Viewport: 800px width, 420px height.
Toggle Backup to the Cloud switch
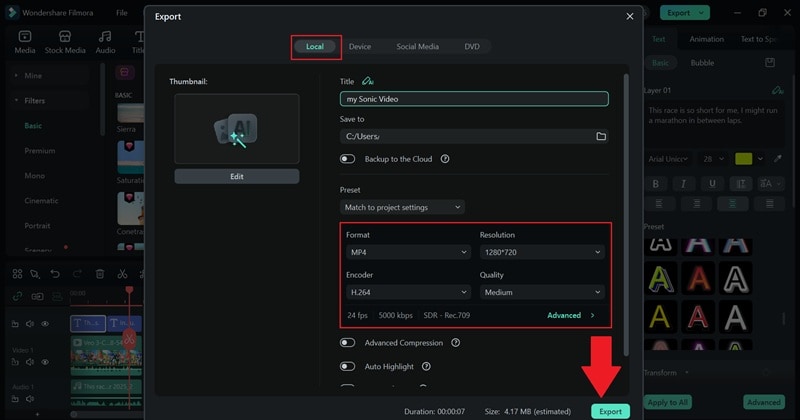tap(347, 159)
